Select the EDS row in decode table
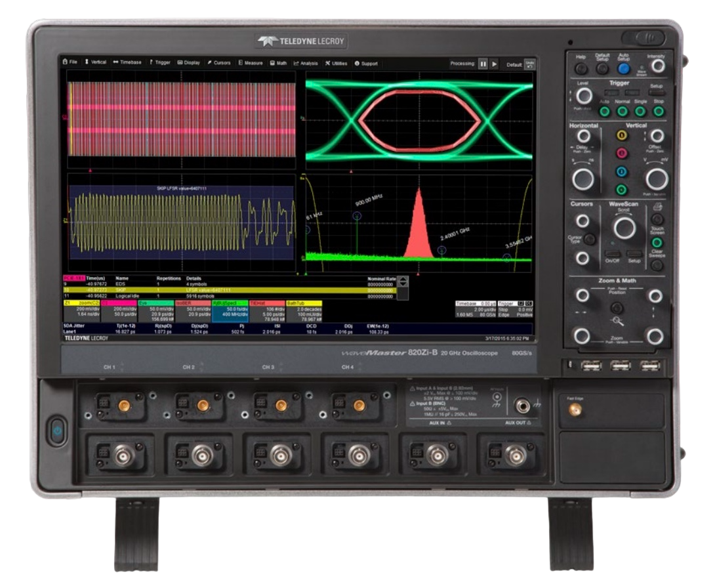The width and height of the screenshot is (715, 588). (x=230, y=284)
